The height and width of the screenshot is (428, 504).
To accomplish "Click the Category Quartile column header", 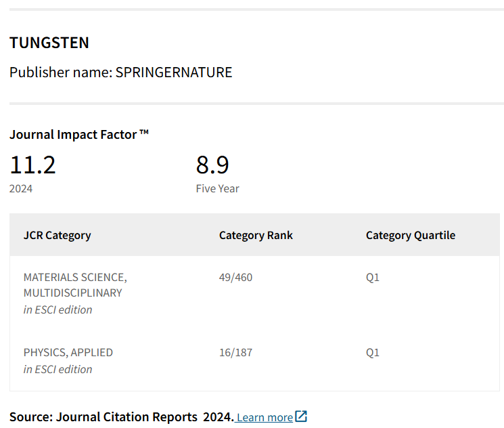I will (x=410, y=236).
